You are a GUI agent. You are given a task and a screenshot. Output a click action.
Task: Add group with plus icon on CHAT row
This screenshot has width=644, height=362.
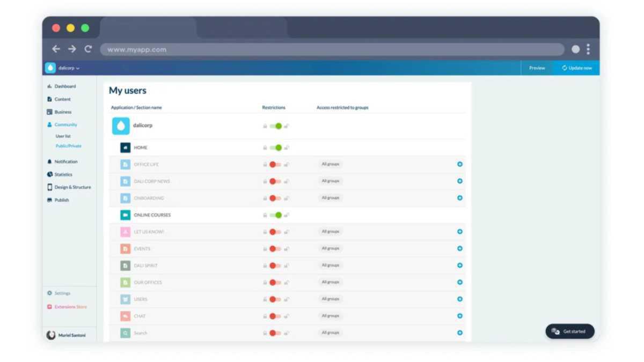pos(460,316)
